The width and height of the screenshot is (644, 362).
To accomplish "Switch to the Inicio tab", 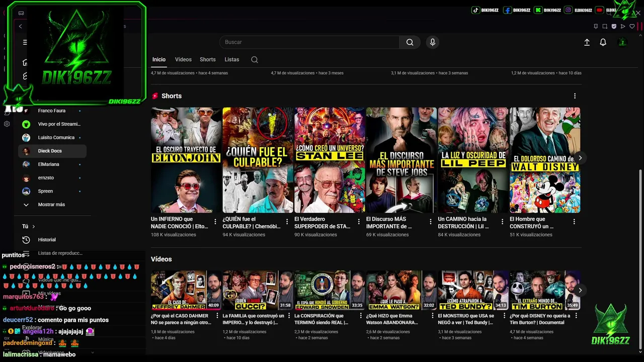I will (159, 59).
